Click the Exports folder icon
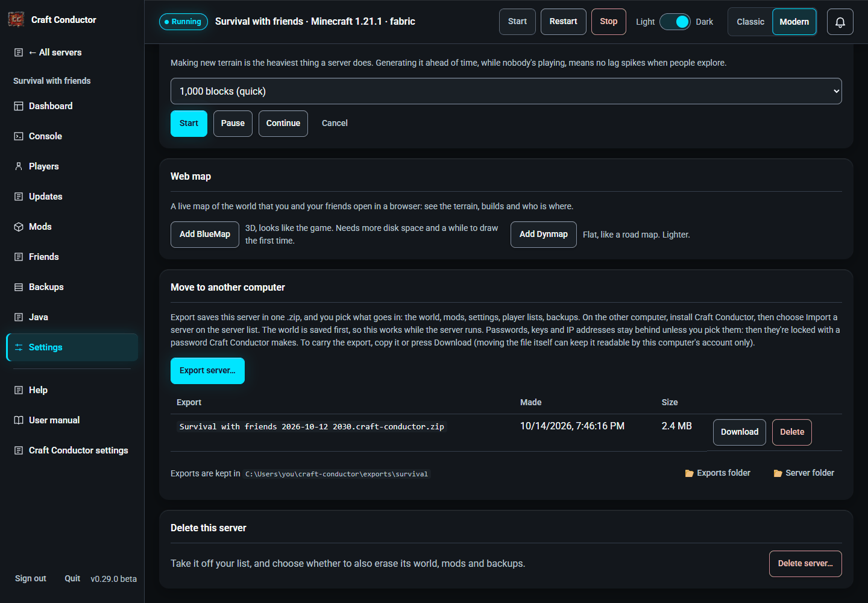 pos(689,473)
